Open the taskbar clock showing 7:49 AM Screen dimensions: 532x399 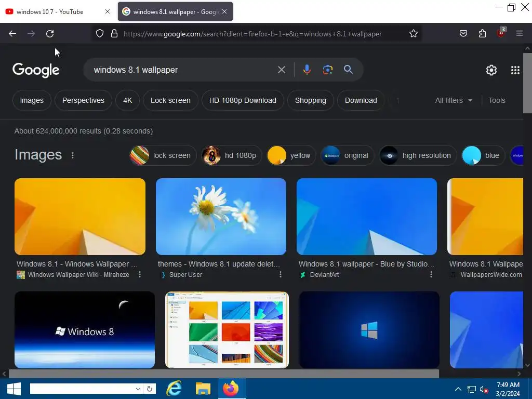pyautogui.click(x=508, y=389)
